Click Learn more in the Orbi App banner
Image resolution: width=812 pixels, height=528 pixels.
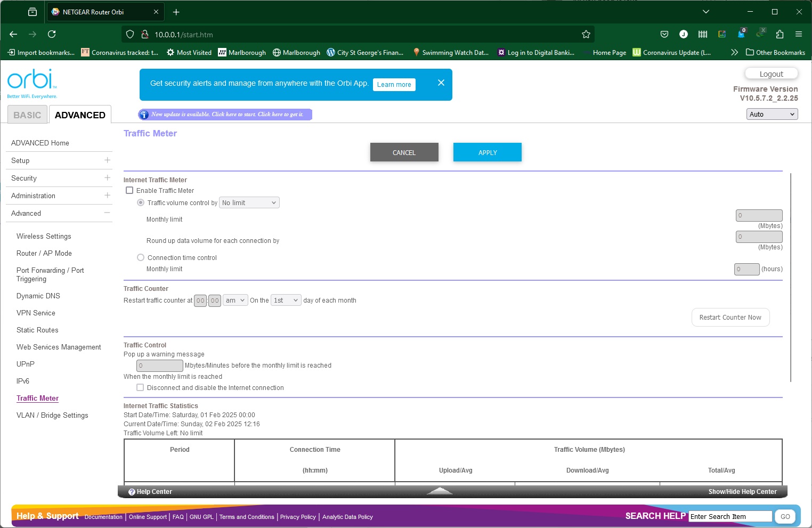pos(394,84)
